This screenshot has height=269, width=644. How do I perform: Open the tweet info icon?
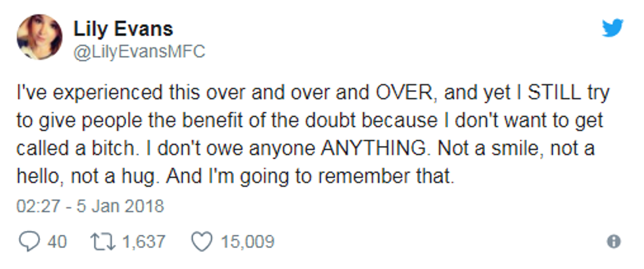(614, 242)
